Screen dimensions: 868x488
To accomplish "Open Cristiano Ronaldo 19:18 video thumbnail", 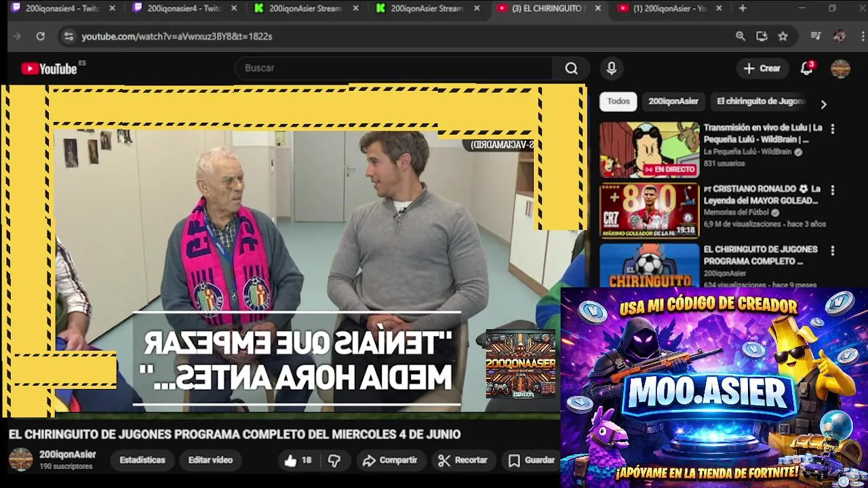I will point(649,211).
